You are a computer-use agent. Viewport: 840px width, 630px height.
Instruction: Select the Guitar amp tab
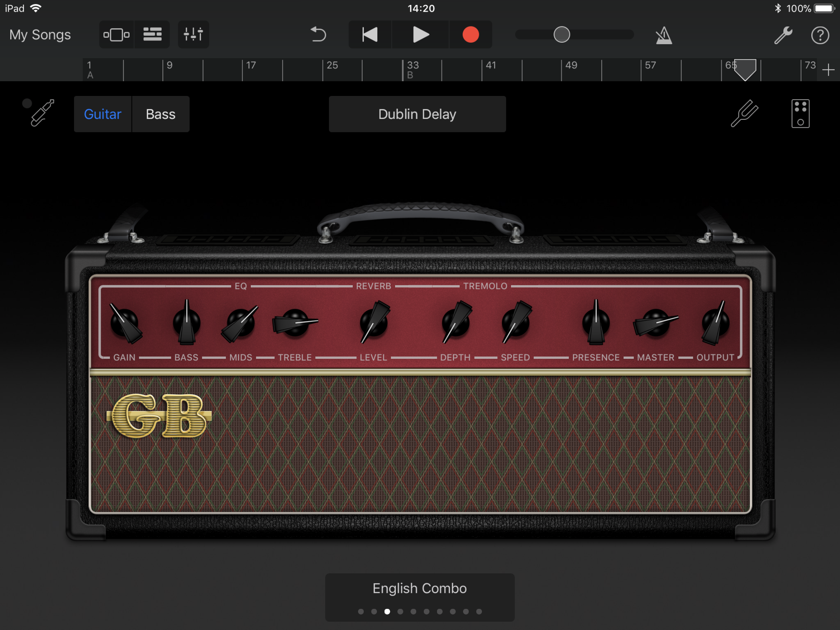pos(102,114)
